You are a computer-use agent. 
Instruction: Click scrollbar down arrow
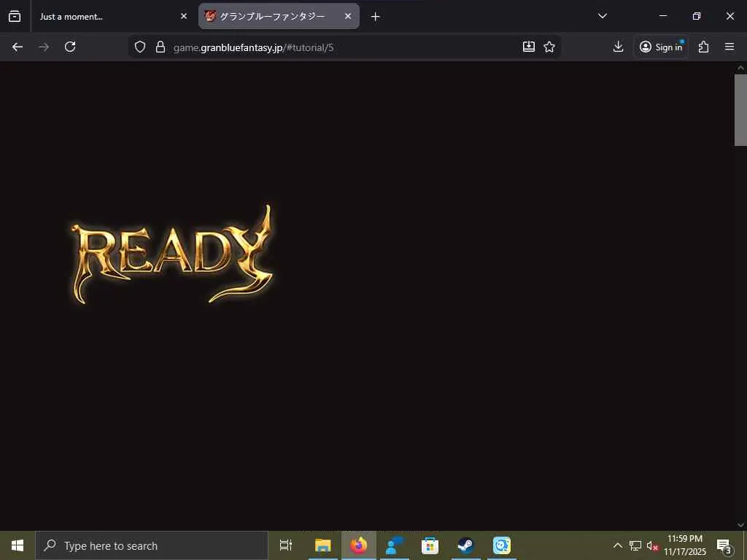click(x=740, y=525)
